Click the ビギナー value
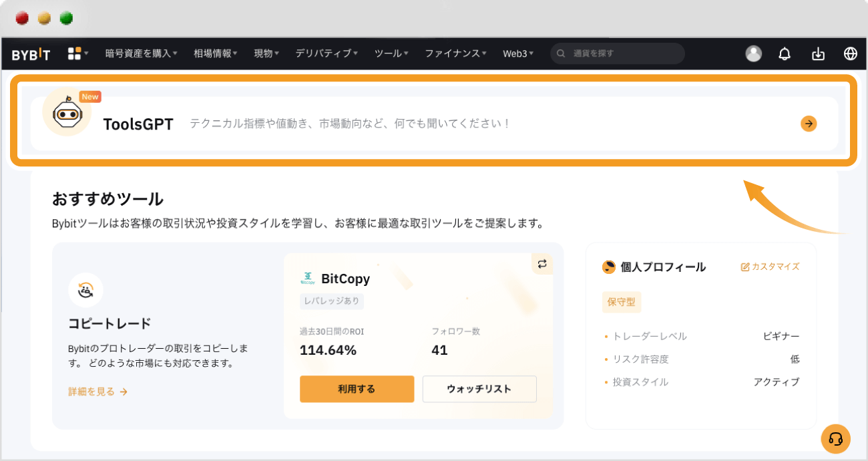Screen dimensions: 868x461 pos(781,336)
